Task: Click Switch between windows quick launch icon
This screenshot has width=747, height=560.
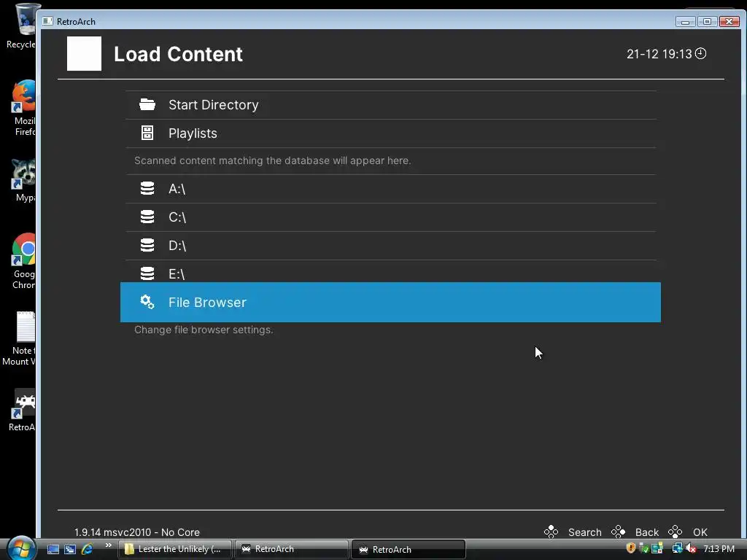Action: coord(70,549)
